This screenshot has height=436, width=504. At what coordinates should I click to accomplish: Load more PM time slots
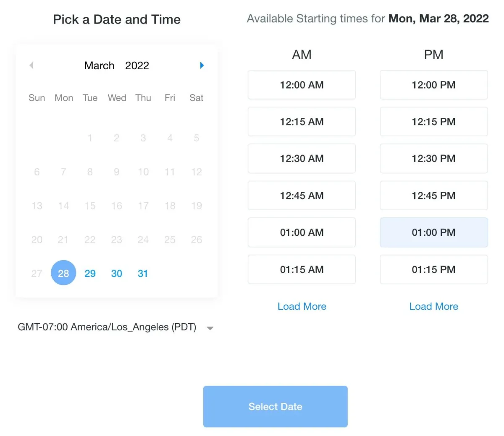click(433, 306)
